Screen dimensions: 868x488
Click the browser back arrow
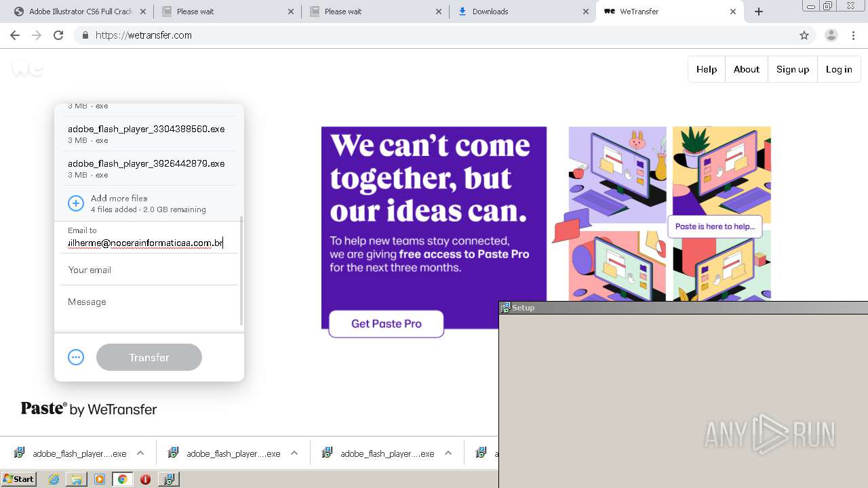pos(15,35)
